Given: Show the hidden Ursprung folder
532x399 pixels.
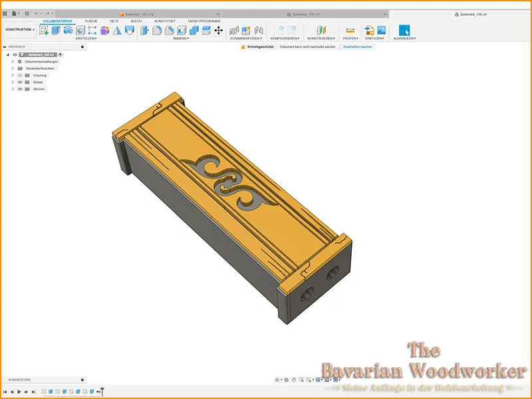Looking at the screenshot, I should pyautogui.click(x=20, y=75).
